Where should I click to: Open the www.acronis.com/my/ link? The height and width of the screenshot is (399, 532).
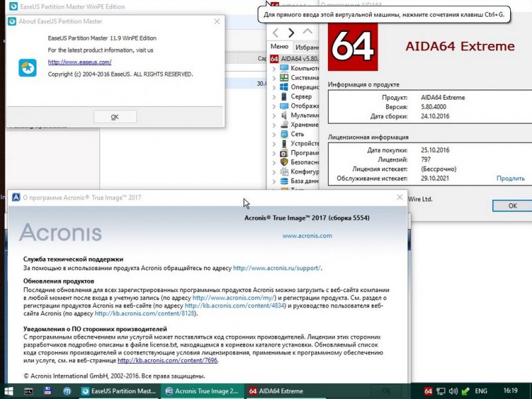(234, 298)
